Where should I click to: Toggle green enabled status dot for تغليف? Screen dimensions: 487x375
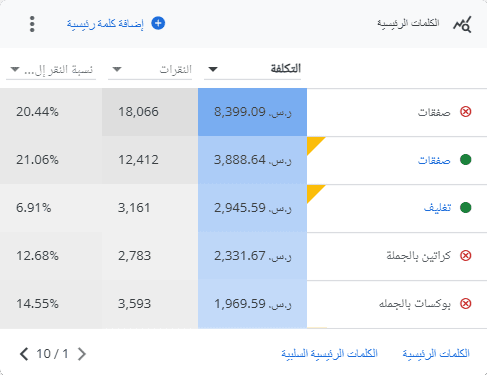(465, 208)
